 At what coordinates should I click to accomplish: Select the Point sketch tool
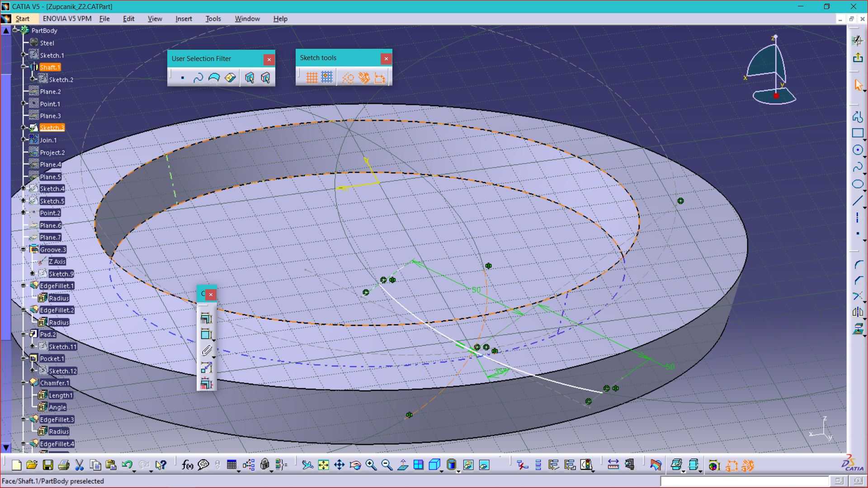858,234
